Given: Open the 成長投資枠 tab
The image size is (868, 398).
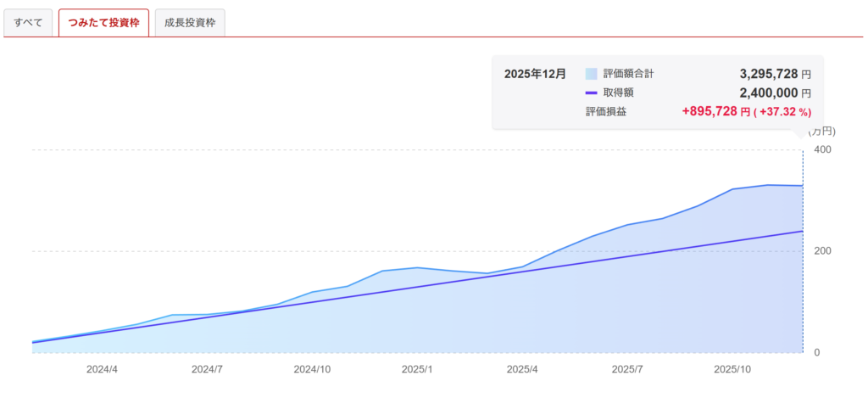Looking at the screenshot, I should [189, 23].
